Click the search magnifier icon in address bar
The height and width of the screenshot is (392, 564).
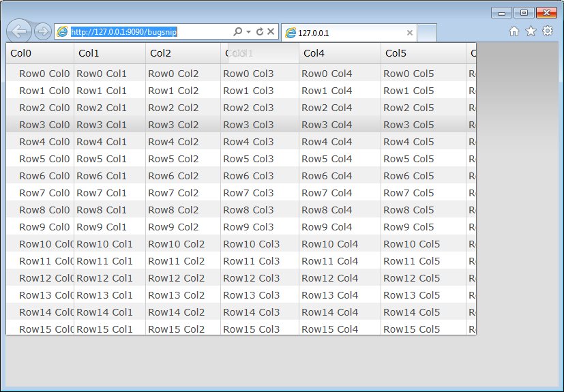[237, 31]
